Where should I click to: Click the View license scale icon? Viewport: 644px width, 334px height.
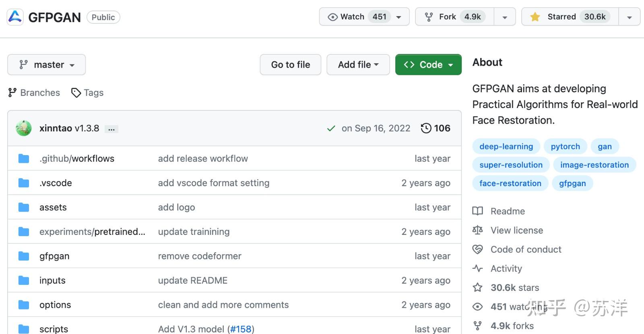pyautogui.click(x=478, y=230)
